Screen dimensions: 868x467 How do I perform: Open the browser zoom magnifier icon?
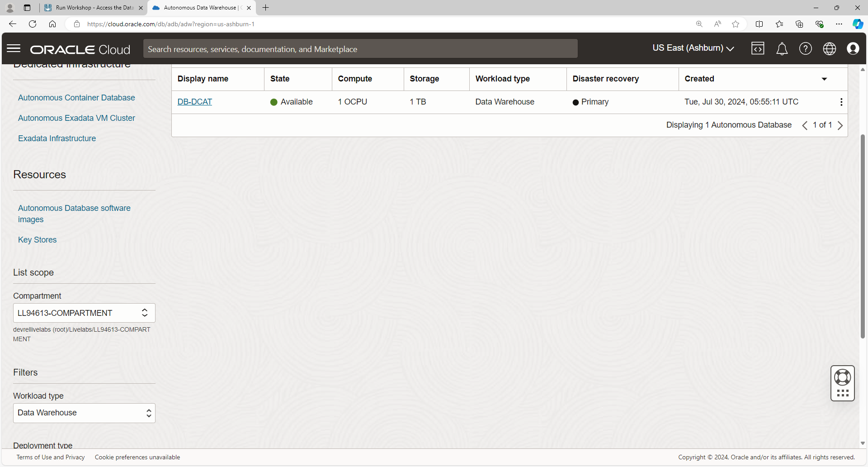(x=699, y=24)
